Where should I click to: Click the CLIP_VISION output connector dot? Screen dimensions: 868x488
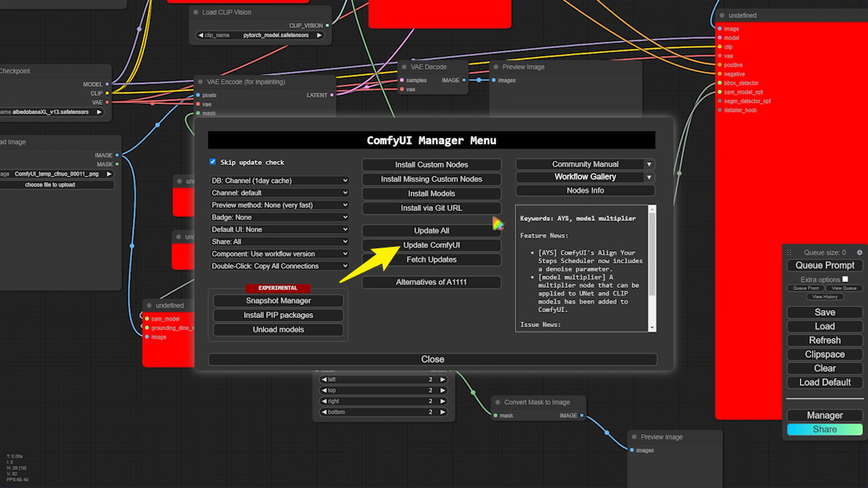327,26
